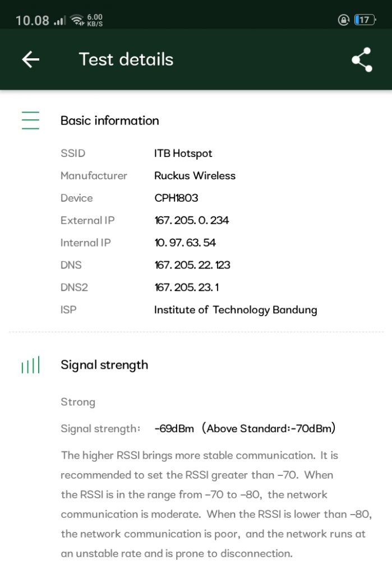Image resolution: width=392 pixels, height=574 pixels.
Task: Select the -69dBm signal strength value
Action: point(173,428)
